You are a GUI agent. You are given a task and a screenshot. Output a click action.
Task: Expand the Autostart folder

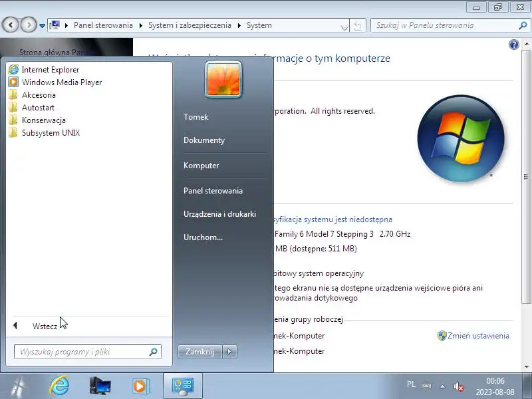point(32,108)
